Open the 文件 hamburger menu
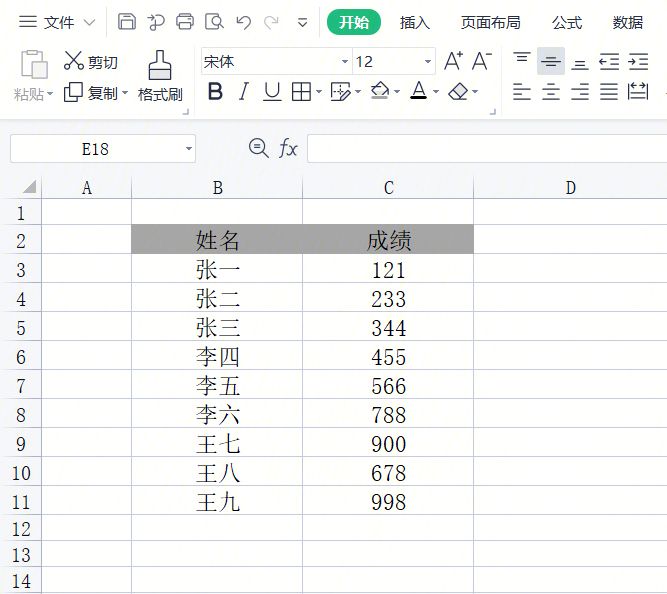The height and width of the screenshot is (594, 667). (x=28, y=22)
